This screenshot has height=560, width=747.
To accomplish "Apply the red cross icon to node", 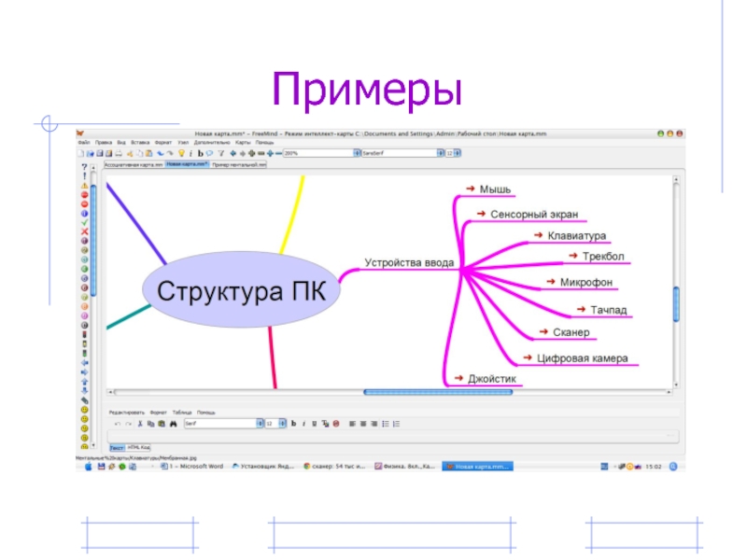I will (x=84, y=231).
